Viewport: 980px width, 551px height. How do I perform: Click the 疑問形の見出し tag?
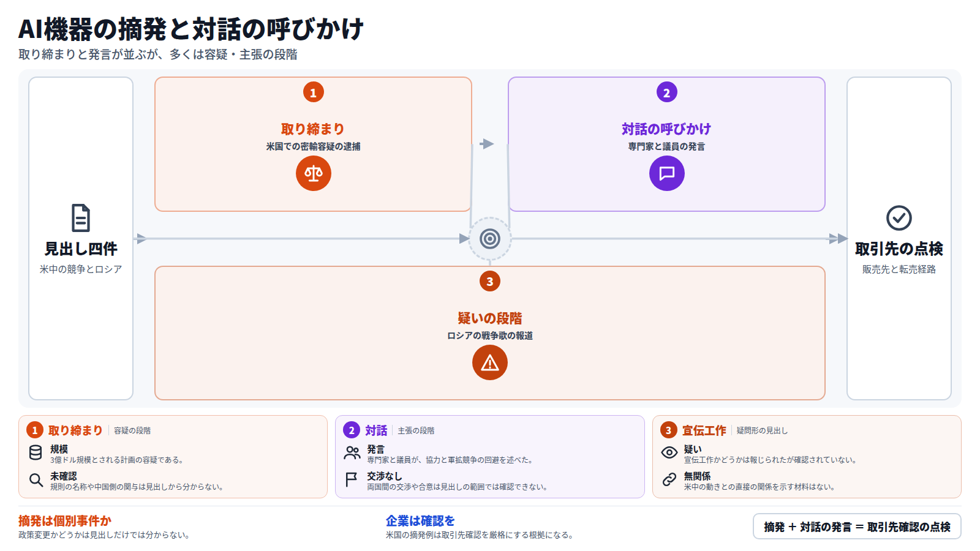click(x=762, y=430)
